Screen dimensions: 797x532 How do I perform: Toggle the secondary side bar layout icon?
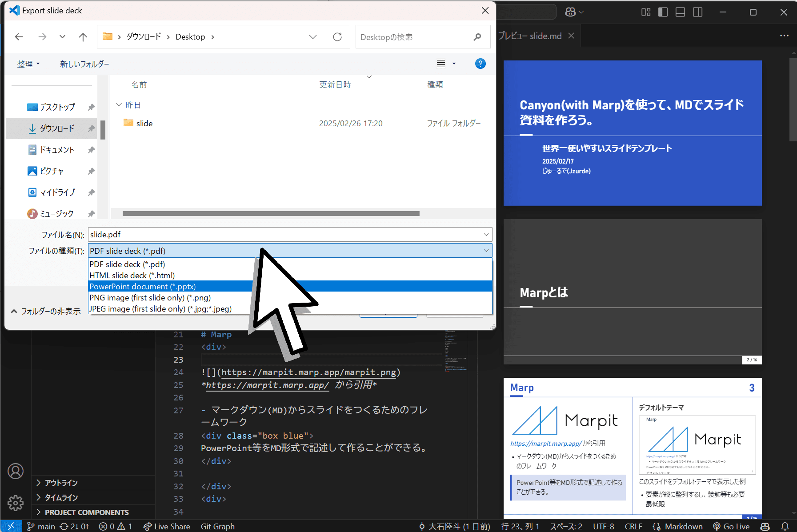(x=698, y=12)
